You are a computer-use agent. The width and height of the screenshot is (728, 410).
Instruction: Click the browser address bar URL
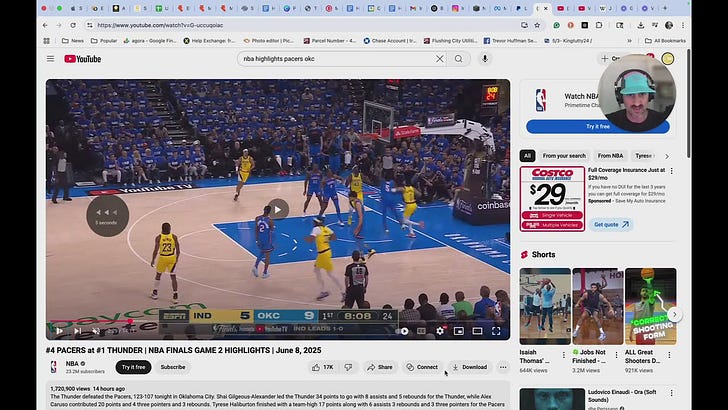[x=160, y=25]
